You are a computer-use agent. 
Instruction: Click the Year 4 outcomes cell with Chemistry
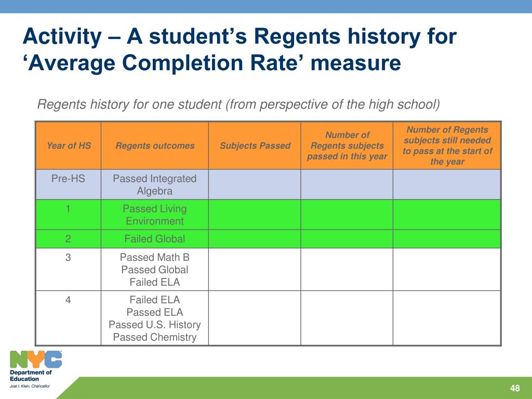[155, 318]
